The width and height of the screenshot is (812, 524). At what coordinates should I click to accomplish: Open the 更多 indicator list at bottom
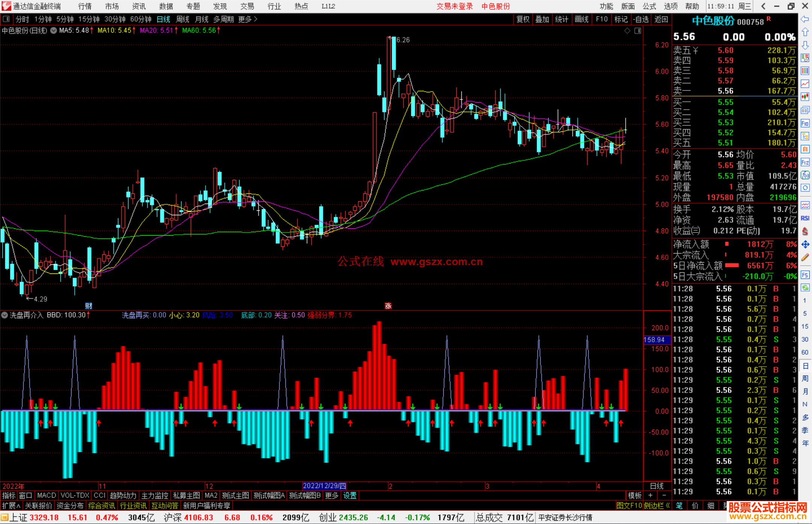[x=332, y=495]
